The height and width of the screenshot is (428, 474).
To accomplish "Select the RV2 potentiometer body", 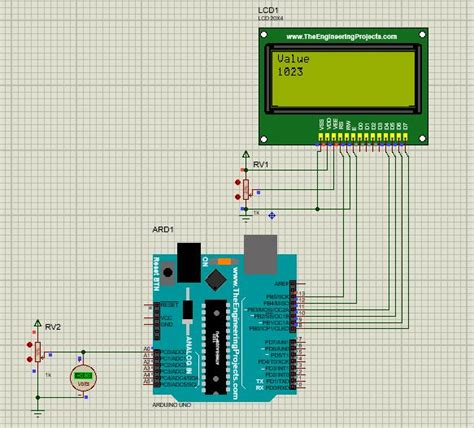I will point(38,352).
